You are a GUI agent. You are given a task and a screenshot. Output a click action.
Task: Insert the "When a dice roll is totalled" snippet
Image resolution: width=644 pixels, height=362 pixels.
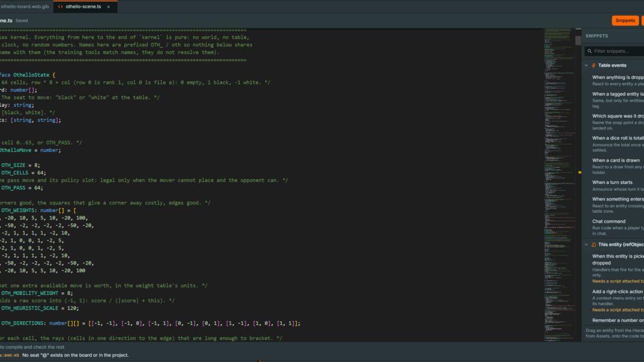point(618,144)
